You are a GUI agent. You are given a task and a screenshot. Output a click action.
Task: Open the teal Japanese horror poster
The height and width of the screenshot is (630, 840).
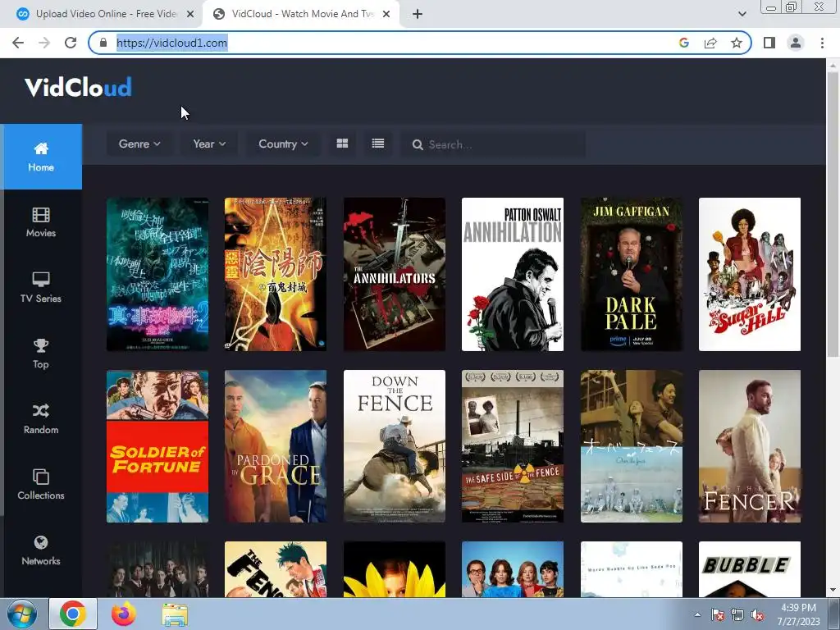157,274
